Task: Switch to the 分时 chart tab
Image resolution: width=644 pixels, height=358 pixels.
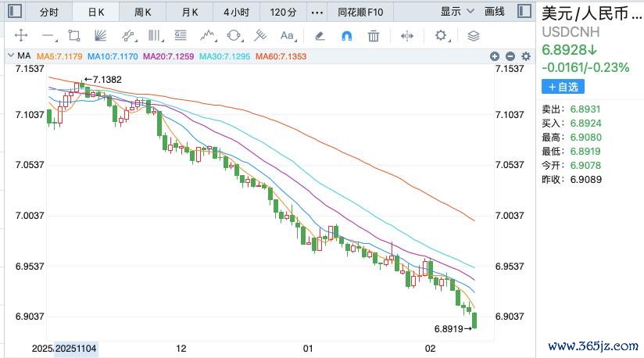Action: (49, 13)
